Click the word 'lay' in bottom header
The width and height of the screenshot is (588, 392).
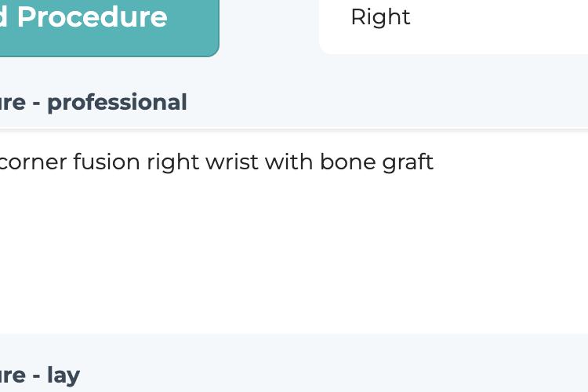coord(64,376)
